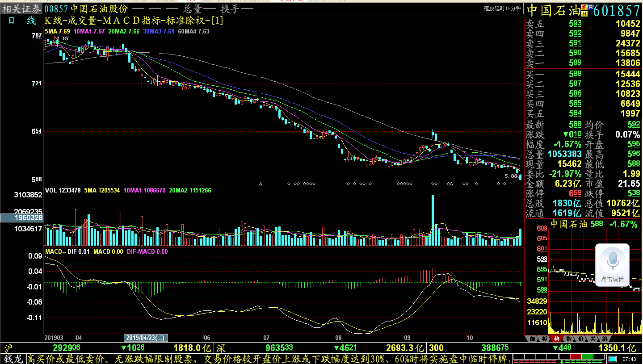Click the cyan monitor icon in status bar

pyautogui.click(x=613, y=359)
